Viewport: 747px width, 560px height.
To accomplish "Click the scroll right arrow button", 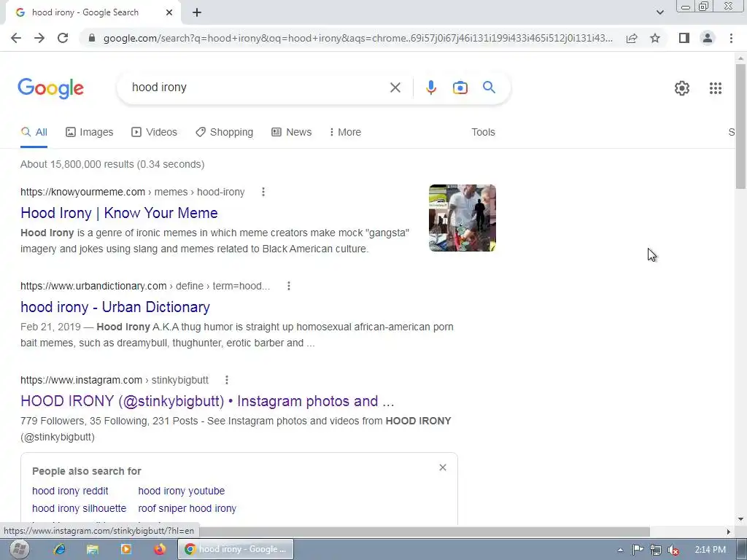I will [x=729, y=532].
